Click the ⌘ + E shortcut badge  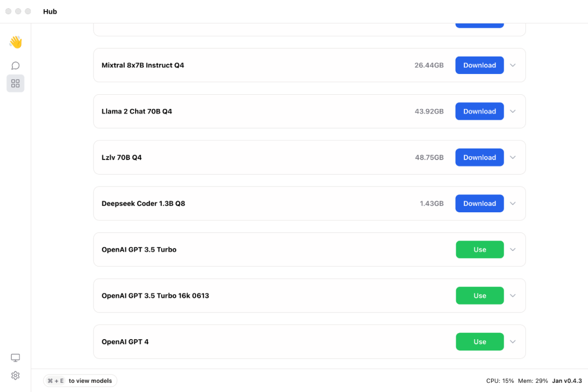[56, 381]
